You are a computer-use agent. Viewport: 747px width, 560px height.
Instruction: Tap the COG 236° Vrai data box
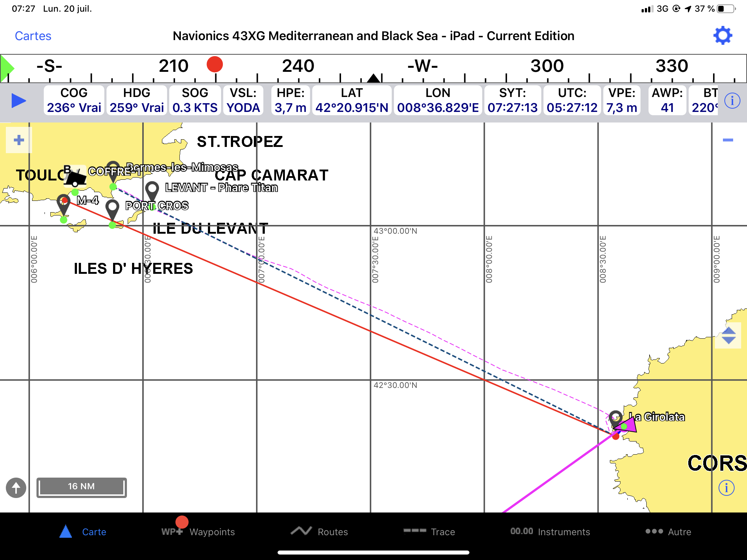pos(74,101)
